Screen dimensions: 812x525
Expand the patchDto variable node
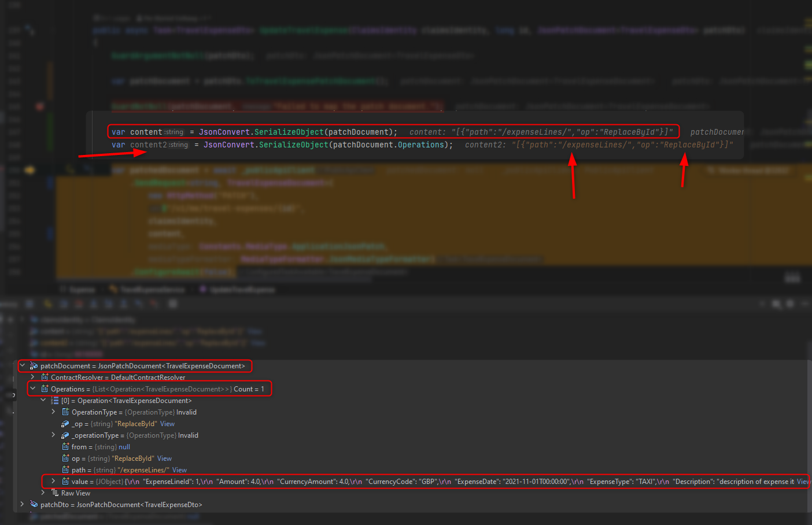tap(23, 504)
